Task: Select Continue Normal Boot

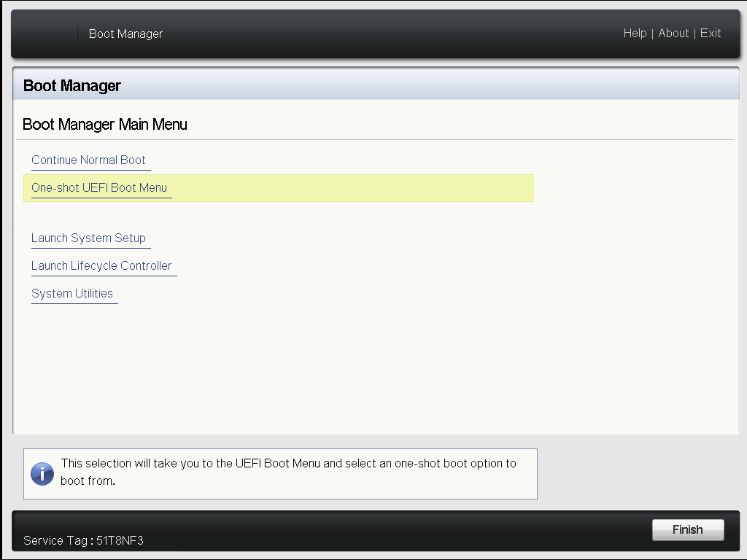Action: (88, 160)
